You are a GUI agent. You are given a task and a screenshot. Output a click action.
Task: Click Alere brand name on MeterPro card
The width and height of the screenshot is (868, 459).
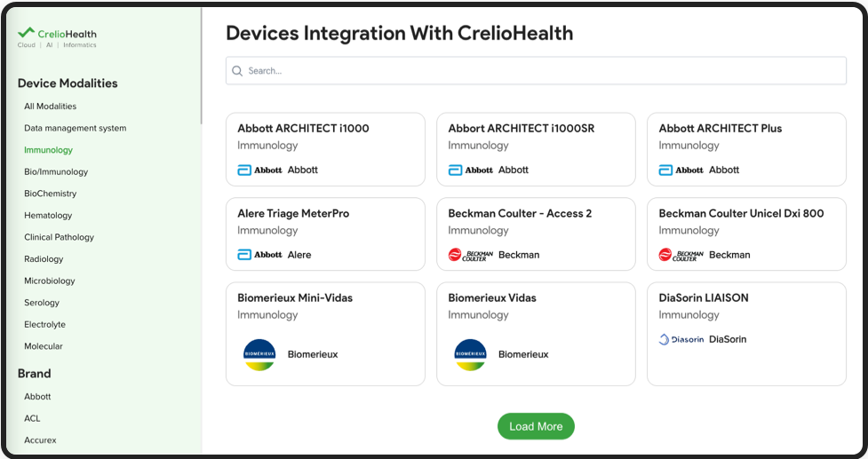click(x=299, y=255)
